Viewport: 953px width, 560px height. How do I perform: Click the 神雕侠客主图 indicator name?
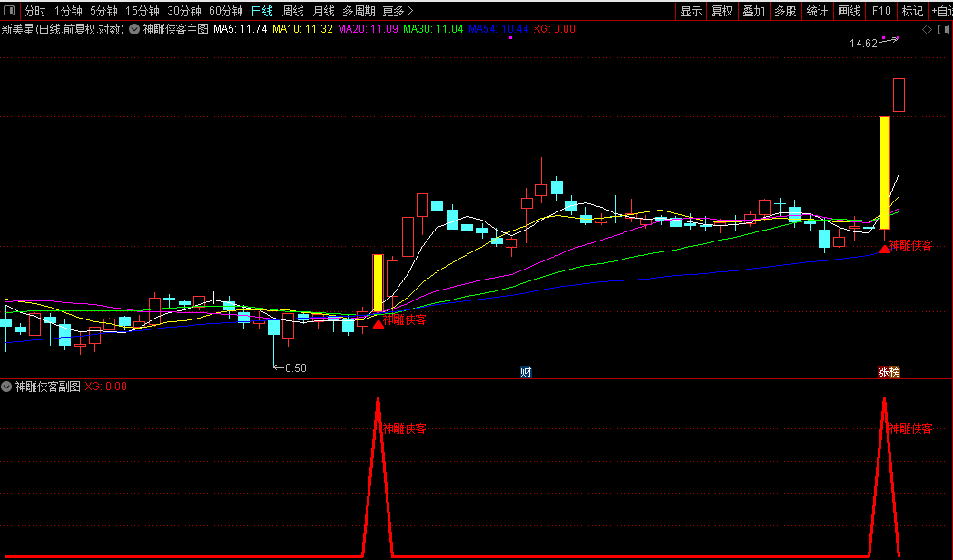pos(176,29)
